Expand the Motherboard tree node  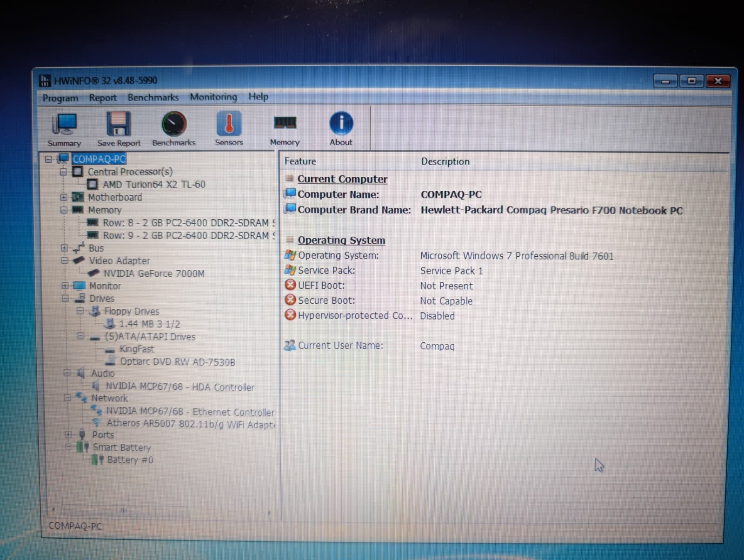point(64,197)
